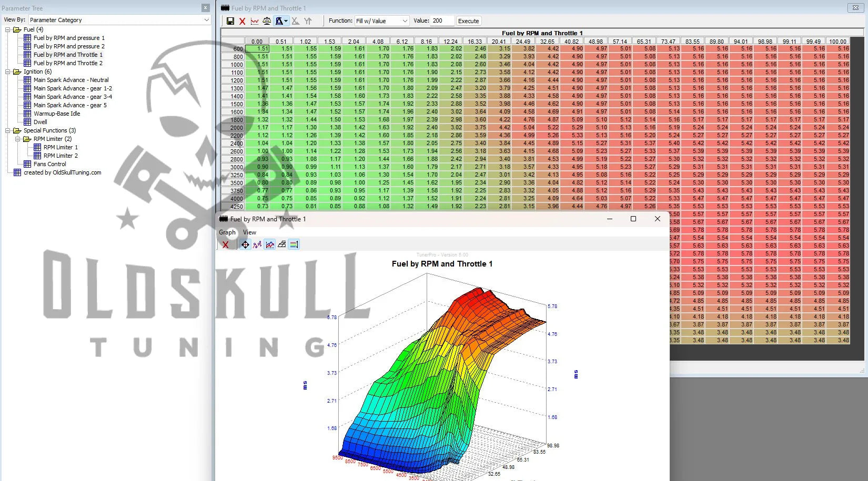Open the View By dropdown
The image size is (868, 481).
coord(119,20)
